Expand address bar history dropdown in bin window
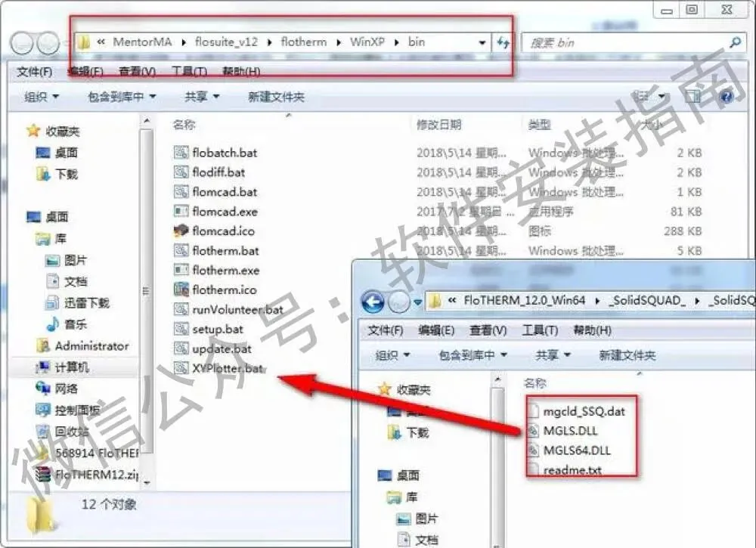Image resolution: width=756 pixels, height=548 pixels. pos(482,42)
